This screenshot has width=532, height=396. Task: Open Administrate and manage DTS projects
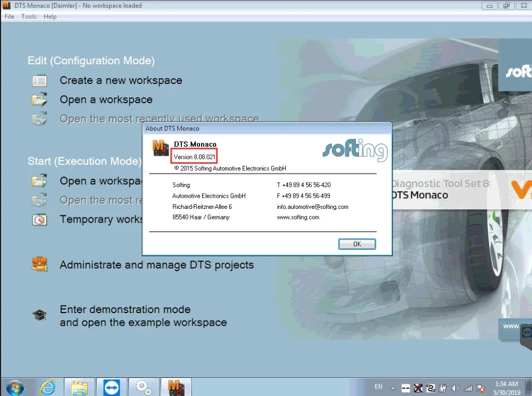[157, 265]
